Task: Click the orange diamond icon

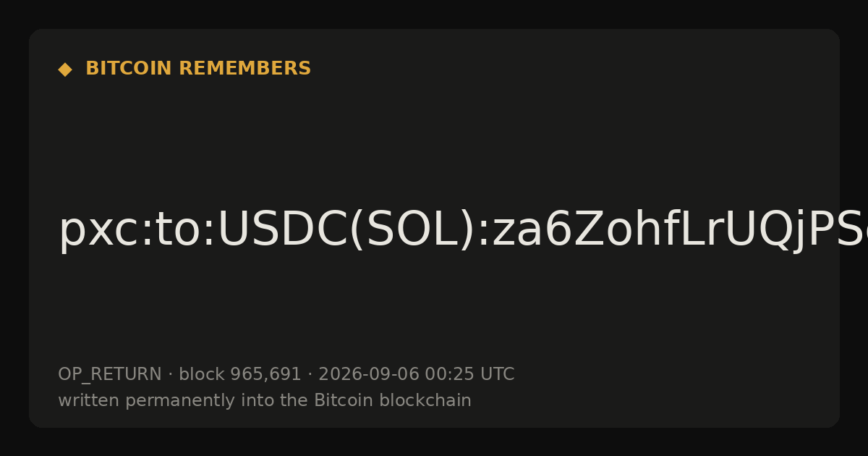Action: (x=65, y=69)
